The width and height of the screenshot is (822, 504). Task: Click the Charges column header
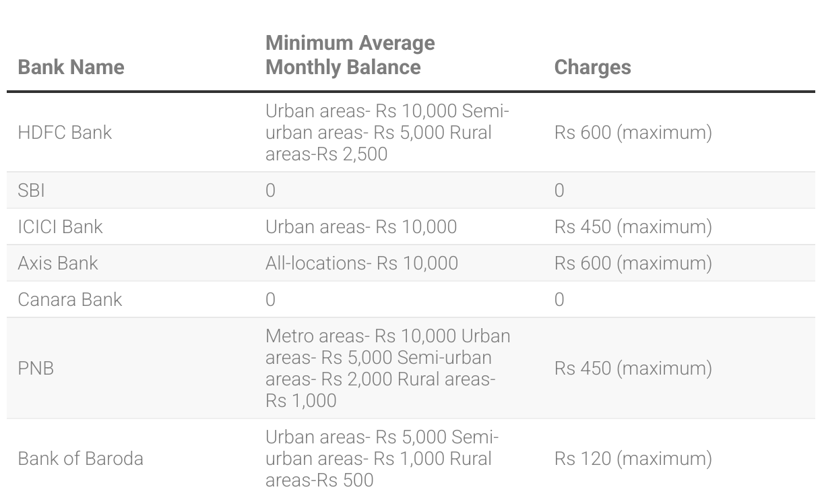592,67
